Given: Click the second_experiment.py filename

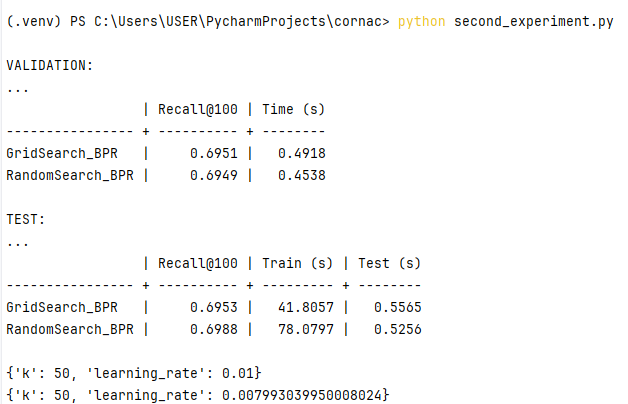Looking at the screenshot, I should [x=533, y=22].
